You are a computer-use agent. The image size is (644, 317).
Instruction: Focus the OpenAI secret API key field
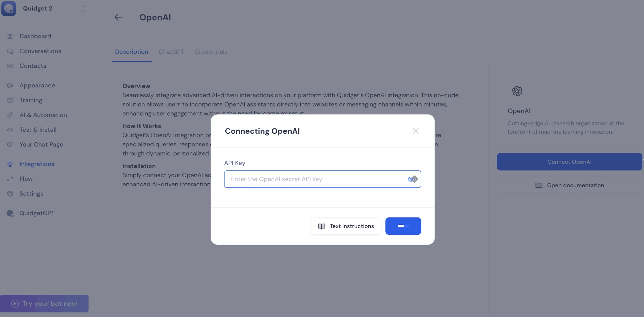pyautogui.click(x=314, y=179)
